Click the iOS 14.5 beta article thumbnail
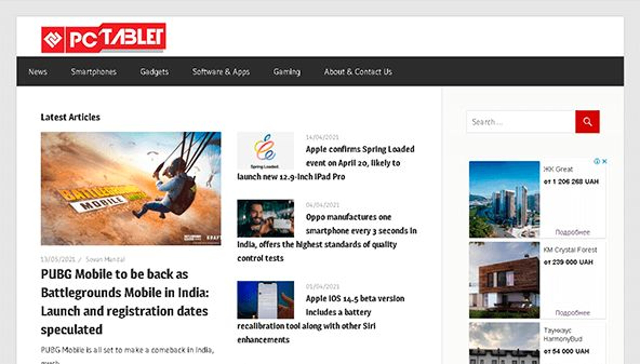This screenshot has height=364, width=640. click(265, 300)
